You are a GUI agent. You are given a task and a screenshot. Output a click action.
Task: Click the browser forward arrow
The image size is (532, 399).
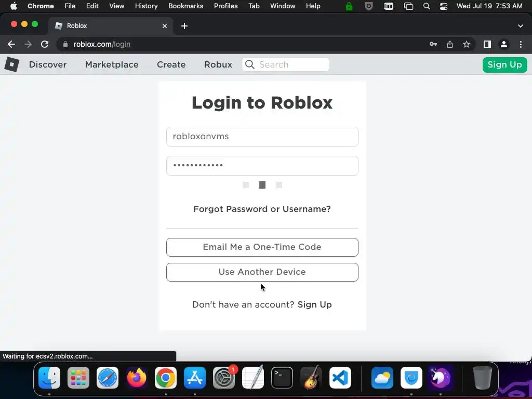[28, 44]
